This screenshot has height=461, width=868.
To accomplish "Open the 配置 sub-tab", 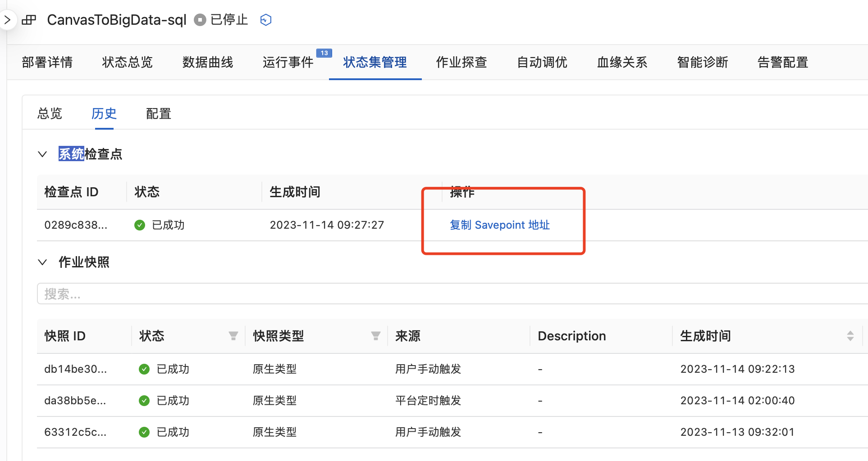I will click(x=159, y=113).
